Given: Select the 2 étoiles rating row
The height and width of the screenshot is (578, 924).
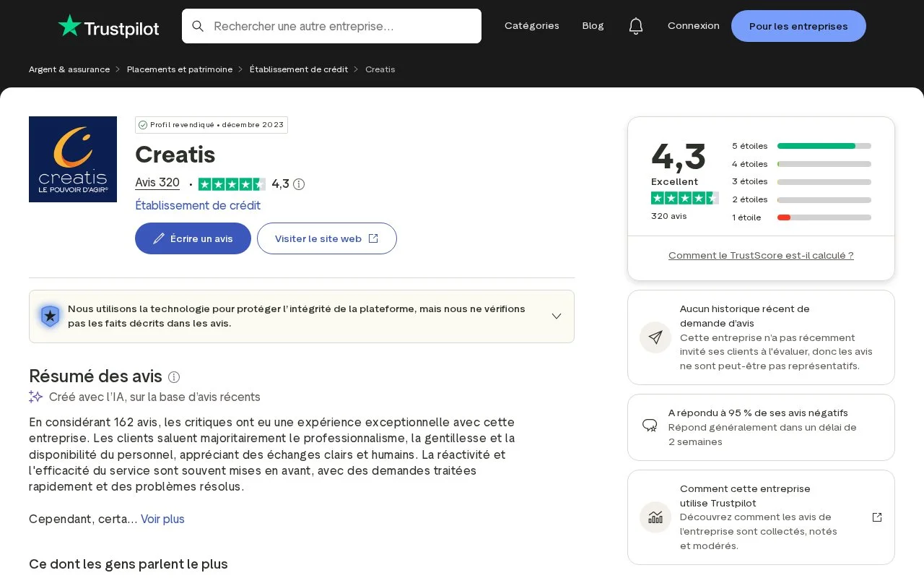Looking at the screenshot, I should click(801, 199).
